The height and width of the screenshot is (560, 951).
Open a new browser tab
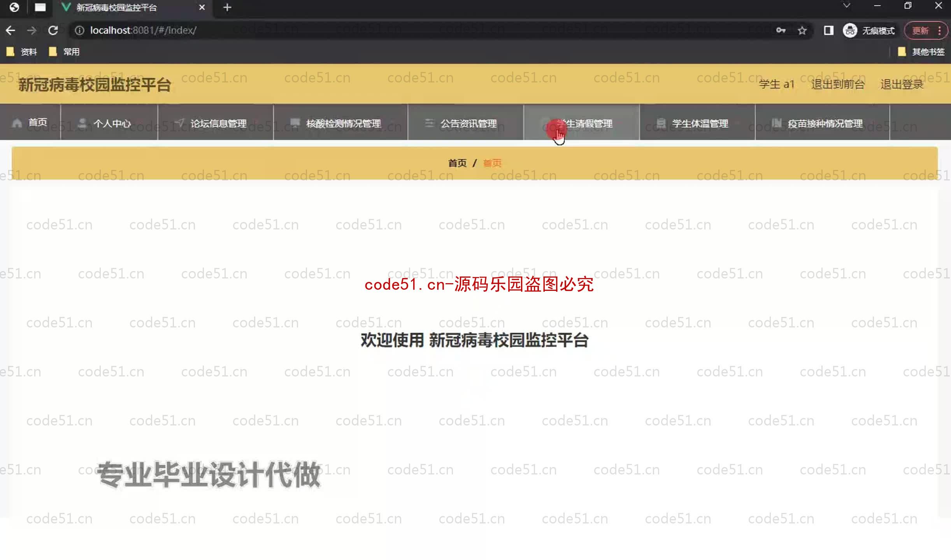(227, 7)
